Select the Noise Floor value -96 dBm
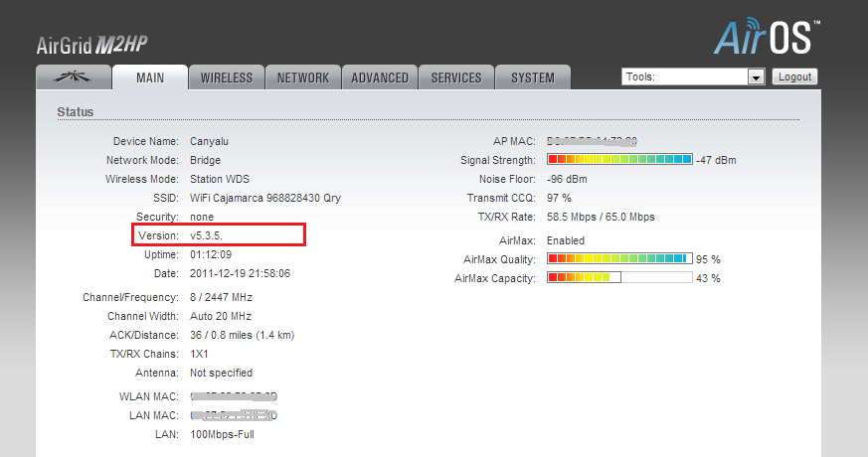868x457 pixels. click(x=567, y=179)
